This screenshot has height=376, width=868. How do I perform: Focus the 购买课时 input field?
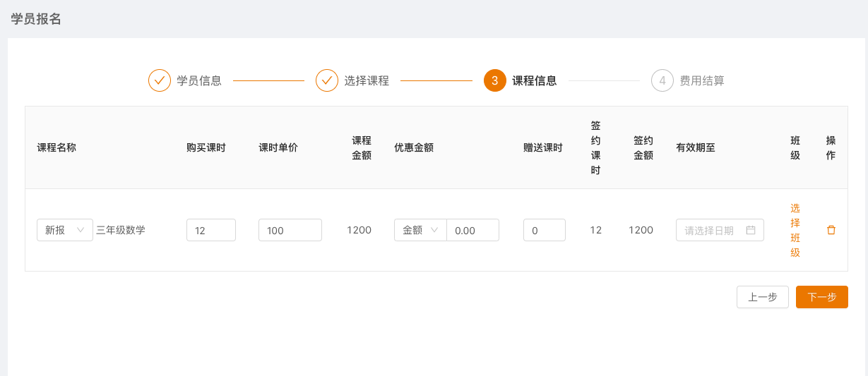tap(211, 230)
